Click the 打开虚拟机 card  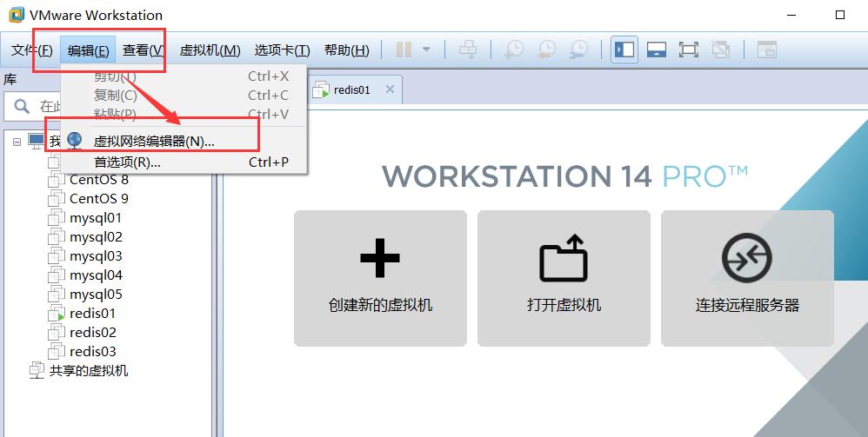click(564, 278)
